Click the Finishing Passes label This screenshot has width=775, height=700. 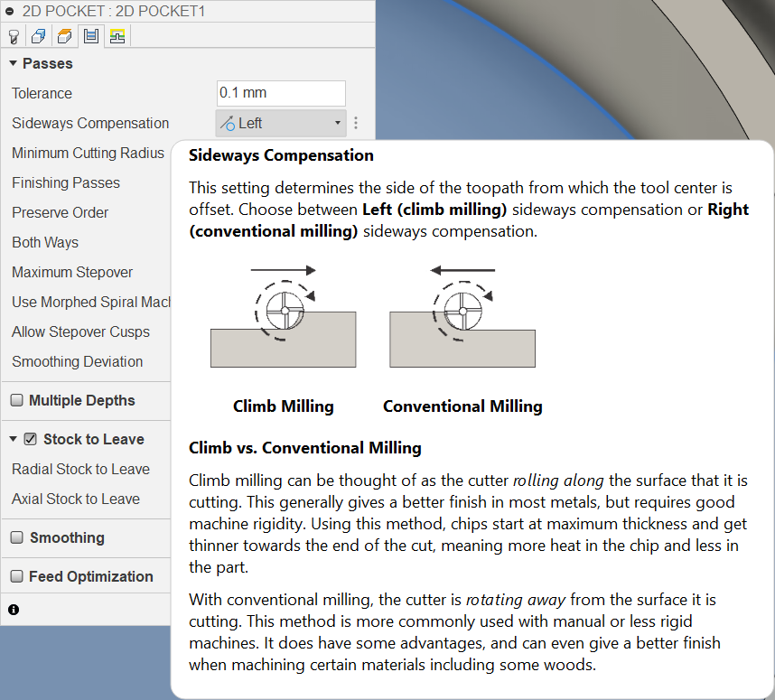[66, 183]
